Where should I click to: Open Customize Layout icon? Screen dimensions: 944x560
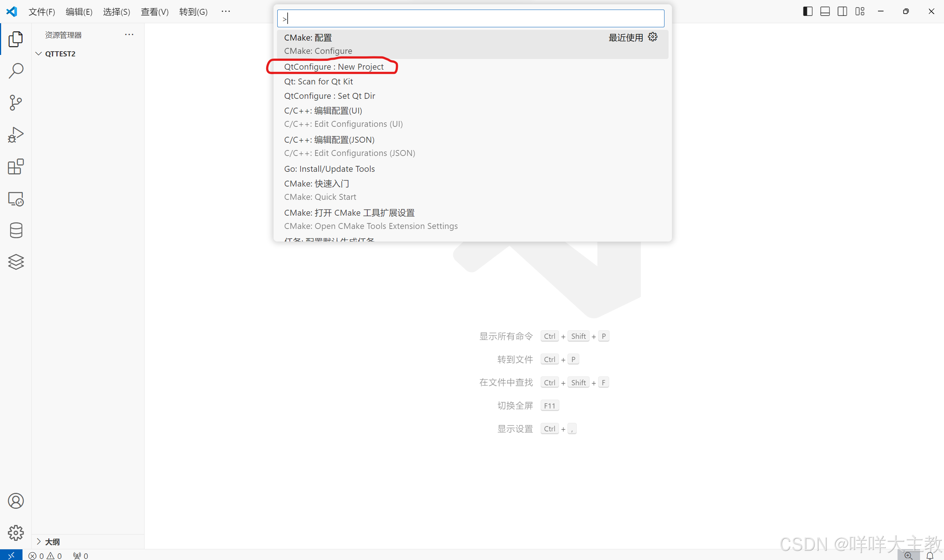click(860, 11)
